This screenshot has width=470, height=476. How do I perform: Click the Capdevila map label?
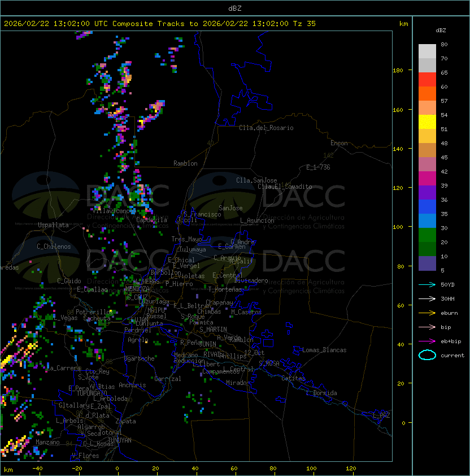coord(151,220)
